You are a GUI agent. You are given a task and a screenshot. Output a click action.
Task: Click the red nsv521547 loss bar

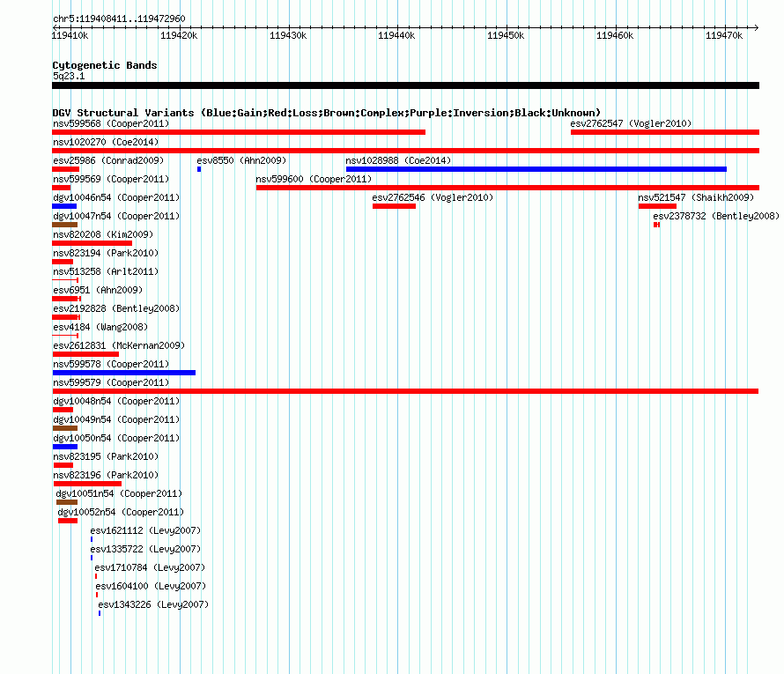click(x=657, y=206)
